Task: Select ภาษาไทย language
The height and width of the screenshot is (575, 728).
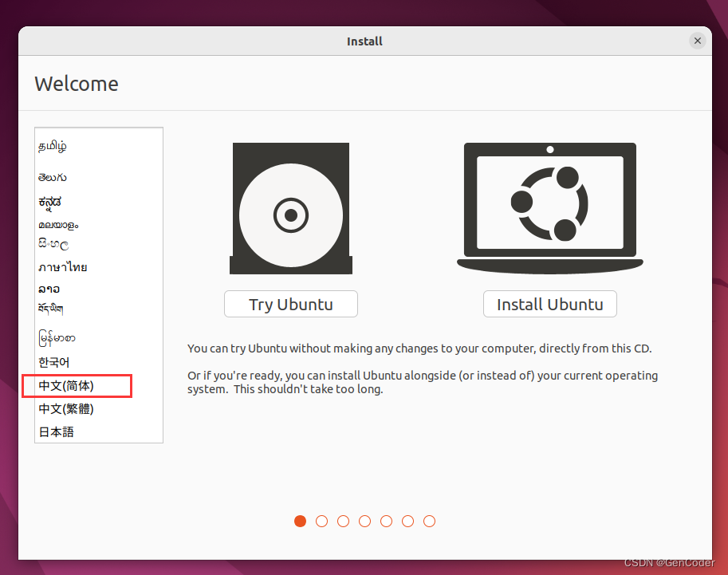Action: pyautogui.click(x=63, y=267)
